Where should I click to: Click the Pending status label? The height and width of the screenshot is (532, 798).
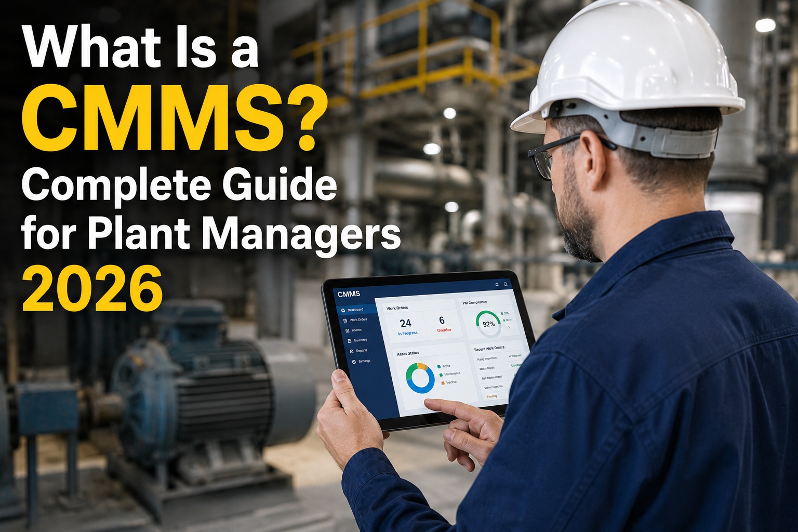(492, 396)
